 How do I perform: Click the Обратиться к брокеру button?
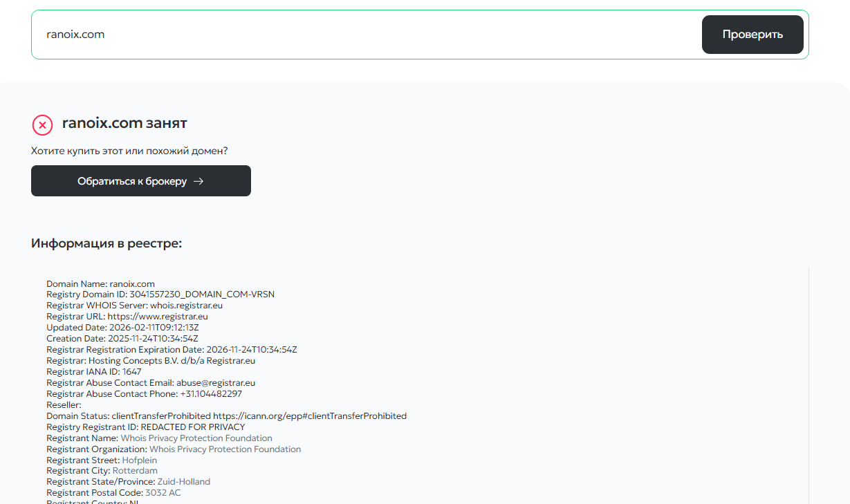pos(140,181)
